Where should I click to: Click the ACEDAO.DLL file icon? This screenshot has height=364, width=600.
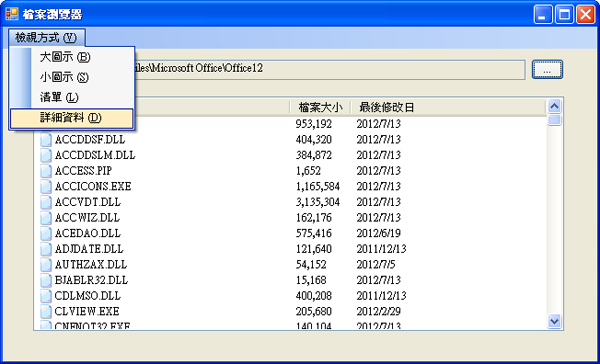[46, 233]
